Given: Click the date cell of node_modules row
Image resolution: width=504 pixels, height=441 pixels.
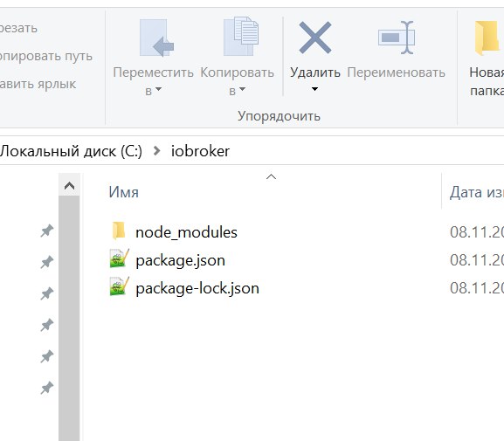Looking at the screenshot, I should [477, 232].
